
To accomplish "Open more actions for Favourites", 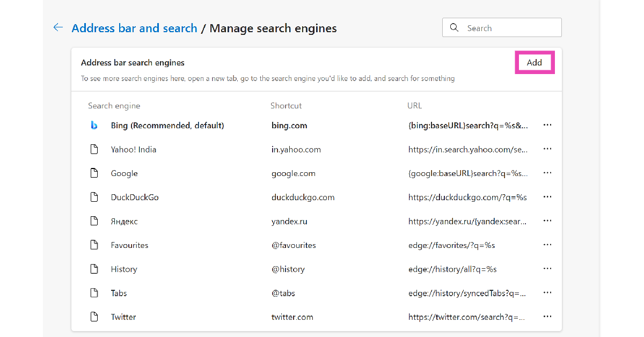I will click(x=547, y=245).
